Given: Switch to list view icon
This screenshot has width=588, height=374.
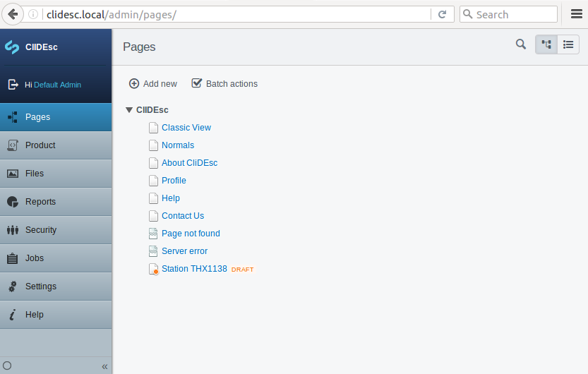Looking at the screenshot, I should pyautogui.click(x=568, y=44).
